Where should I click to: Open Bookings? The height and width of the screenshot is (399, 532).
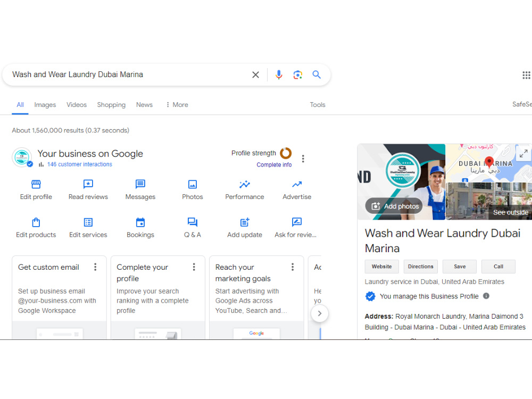click(140, 228)
